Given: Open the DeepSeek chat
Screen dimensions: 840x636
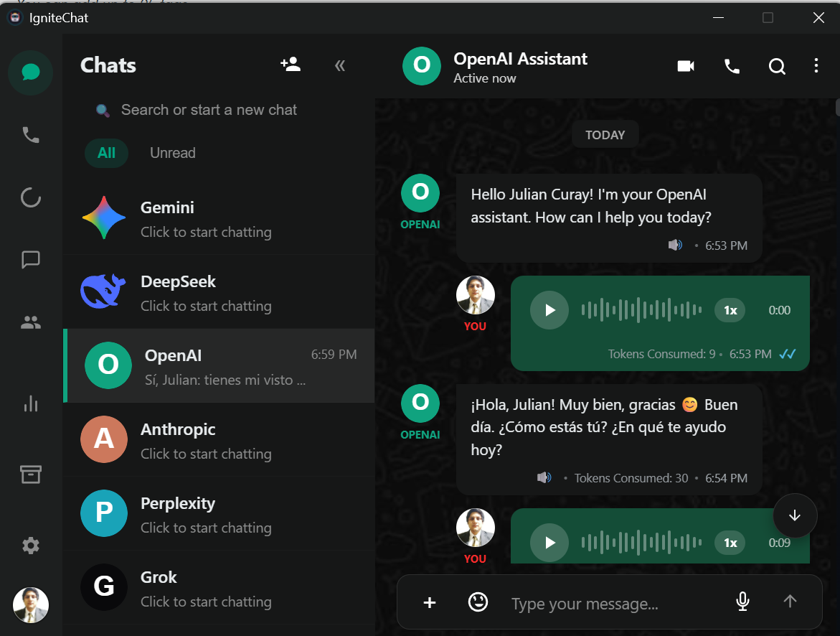Looking at the screenshot, I should tap(219, 292).
